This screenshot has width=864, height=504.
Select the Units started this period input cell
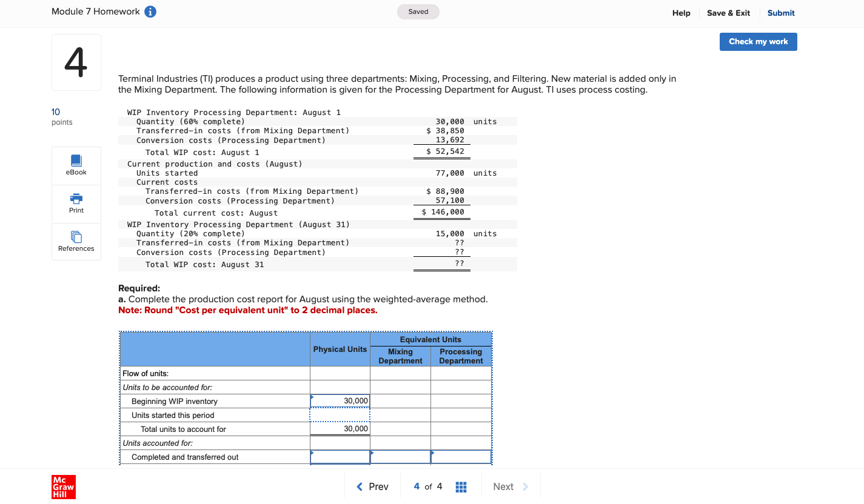[340, 414]
